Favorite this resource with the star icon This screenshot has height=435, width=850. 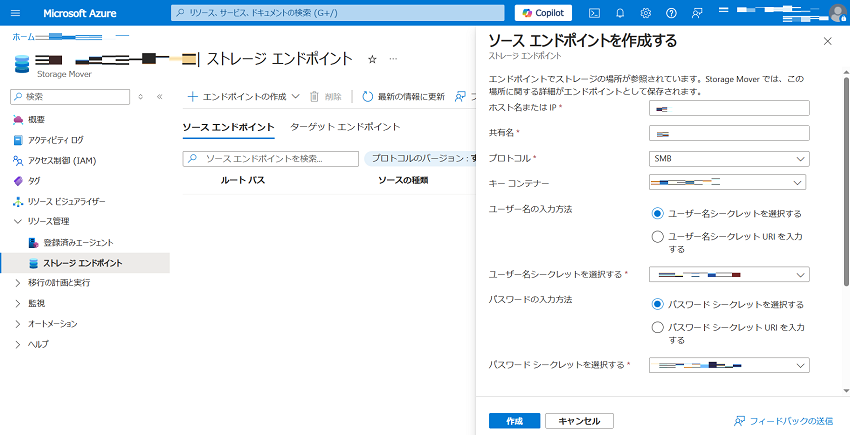tap(372, 60)
